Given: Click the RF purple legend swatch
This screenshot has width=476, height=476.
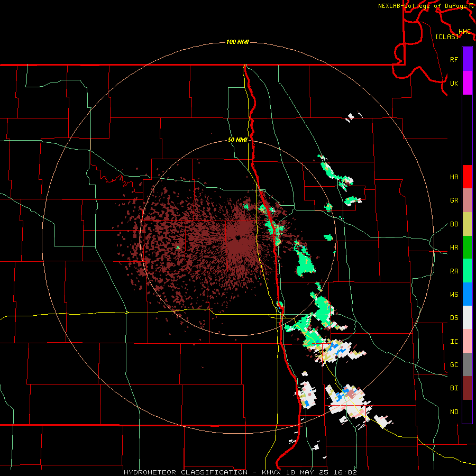Looking at the screenshot, I should pyautogui.click(x=467, y=59).
